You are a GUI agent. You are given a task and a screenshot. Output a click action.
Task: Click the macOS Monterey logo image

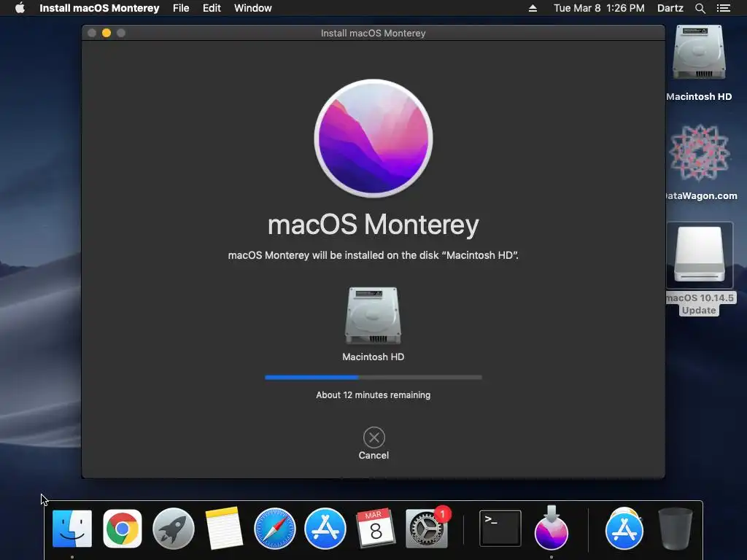pos(373,138)
